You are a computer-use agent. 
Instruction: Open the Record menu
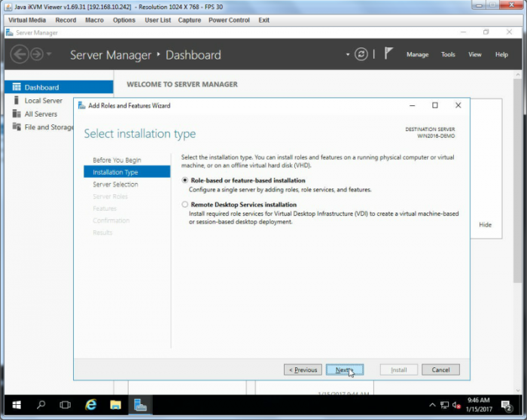(x=65, y=20)
